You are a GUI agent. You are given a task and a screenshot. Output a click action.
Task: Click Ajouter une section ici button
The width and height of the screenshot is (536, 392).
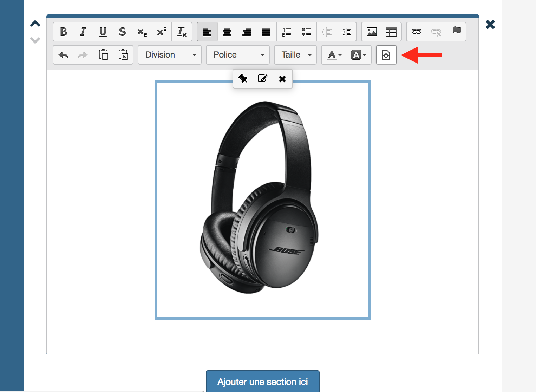coord(263,381)
